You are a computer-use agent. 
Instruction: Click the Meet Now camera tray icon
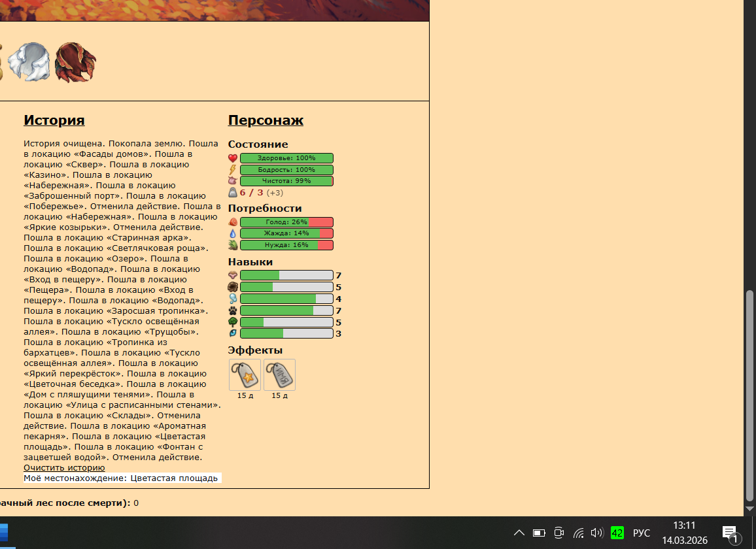click(558, 533)
